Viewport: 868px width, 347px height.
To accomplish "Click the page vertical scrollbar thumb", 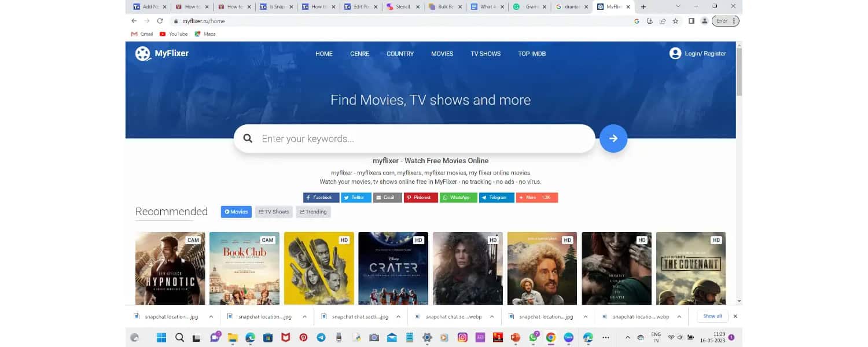I will 739,72.
